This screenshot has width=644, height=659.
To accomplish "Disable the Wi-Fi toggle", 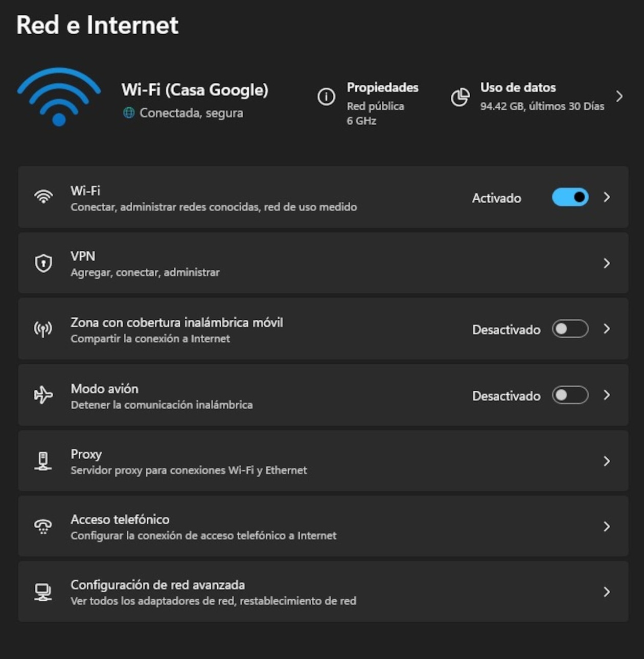I will [570, 197].
